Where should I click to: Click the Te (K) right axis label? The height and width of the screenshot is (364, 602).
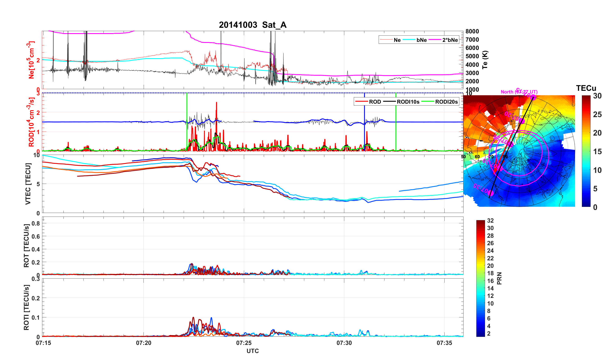(x=485, y=60)
